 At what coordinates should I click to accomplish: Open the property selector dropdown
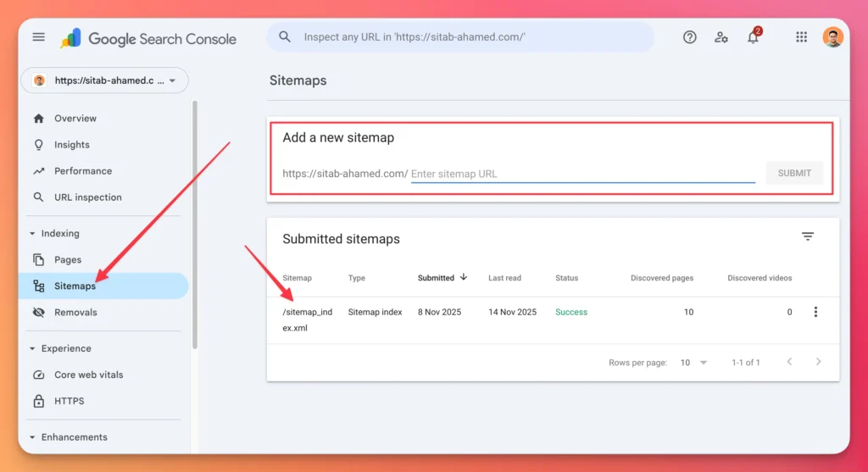point(104,81)
